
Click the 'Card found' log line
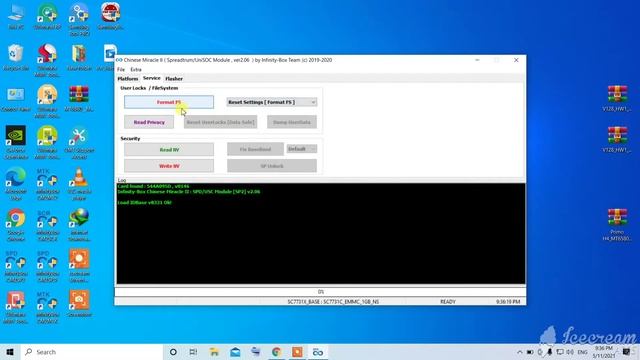click(x=153, y=186)
